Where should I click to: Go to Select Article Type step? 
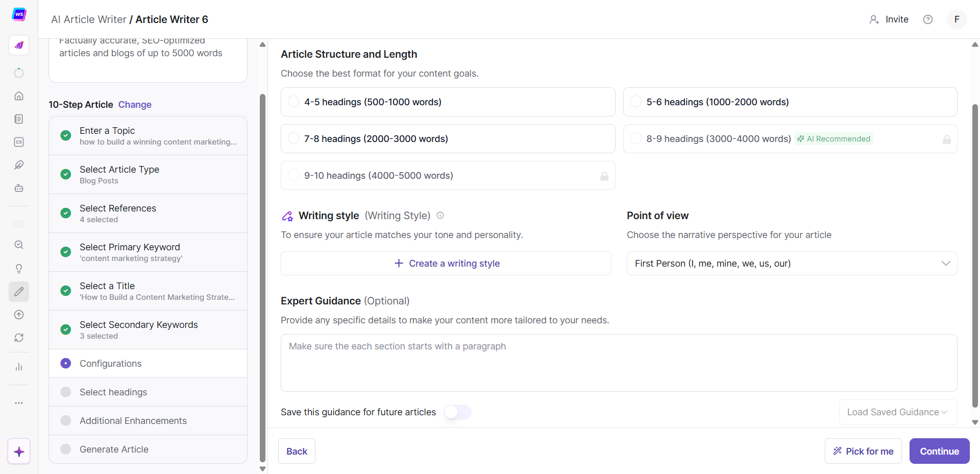(148, 175)
